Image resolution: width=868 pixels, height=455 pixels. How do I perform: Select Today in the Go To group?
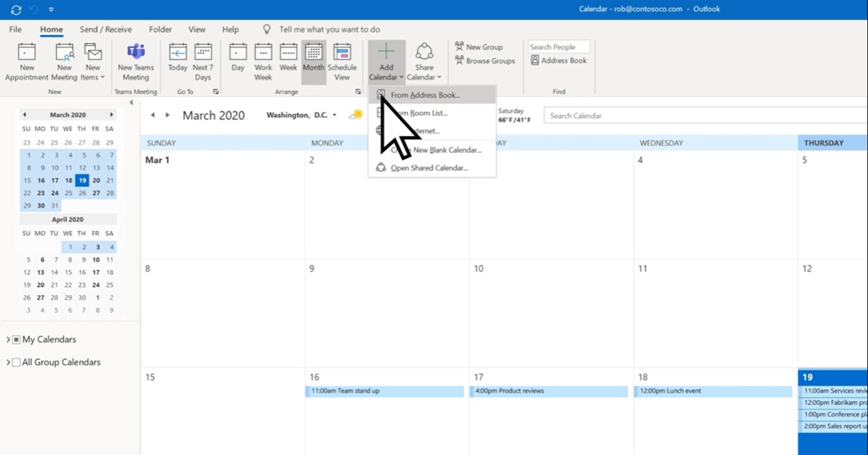(177, 60)
